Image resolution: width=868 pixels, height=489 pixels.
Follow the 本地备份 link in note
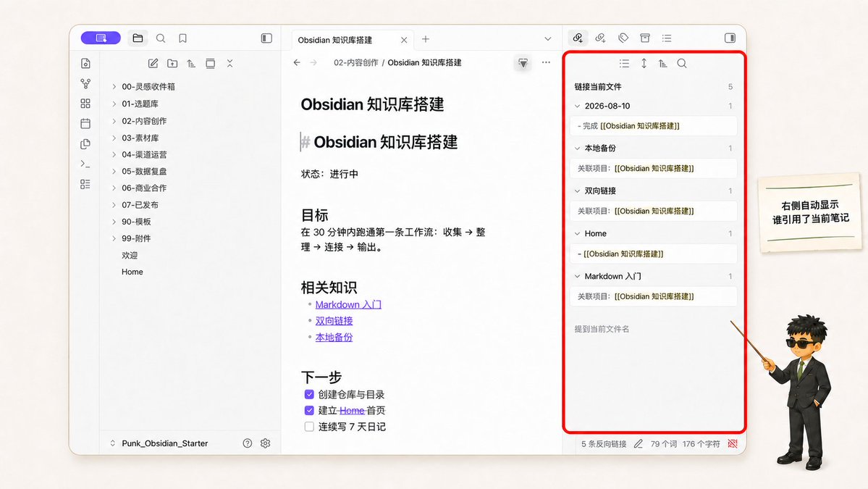[334, 338]
